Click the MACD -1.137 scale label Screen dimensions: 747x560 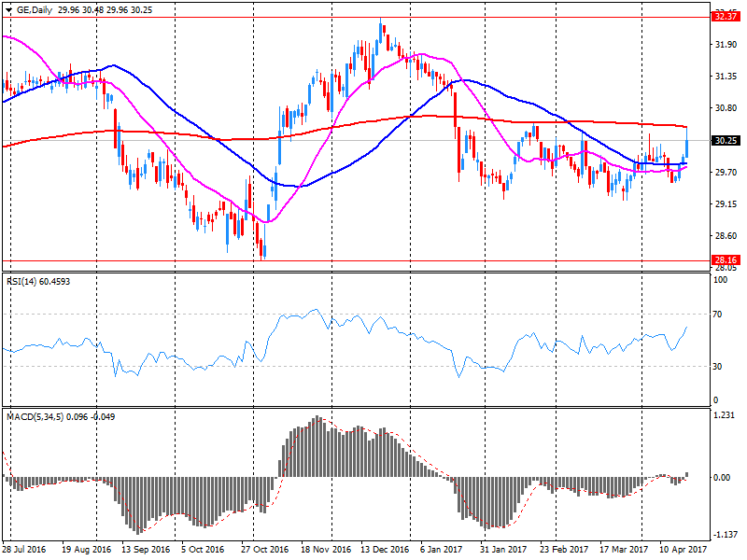[x=722, y=535]
